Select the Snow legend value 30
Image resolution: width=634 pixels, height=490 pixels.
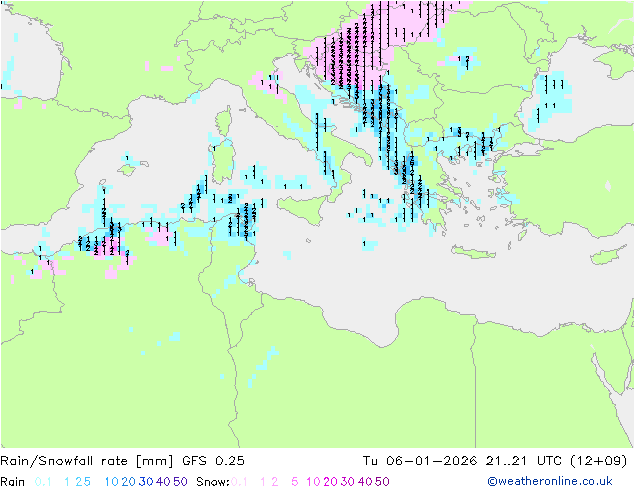348,482
